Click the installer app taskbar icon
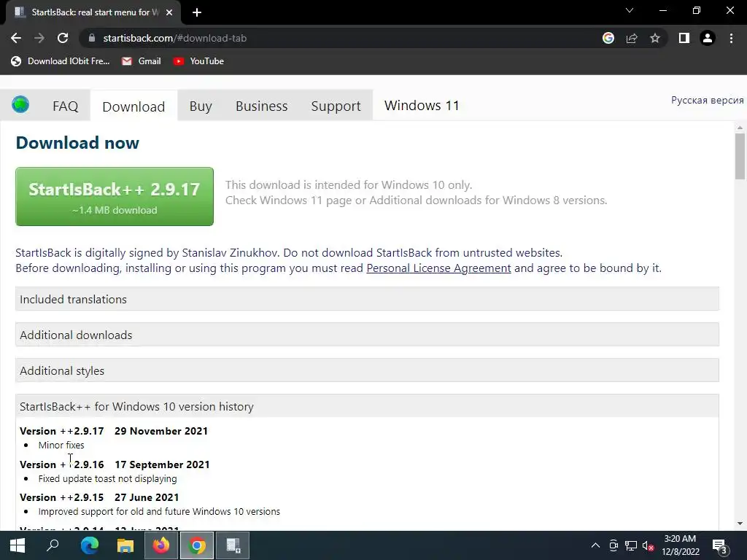This screenshot has width=747, height=560. click(x=233, y=545)
